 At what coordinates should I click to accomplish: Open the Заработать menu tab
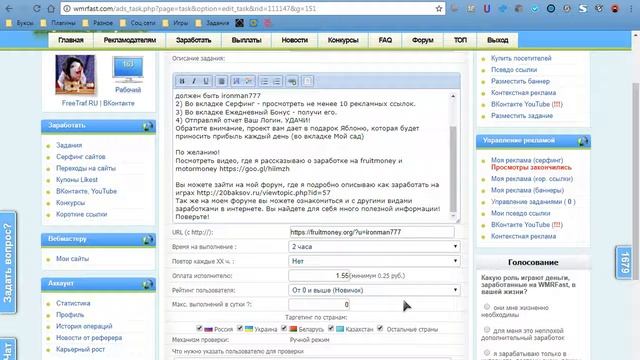[x=193, y=40]
